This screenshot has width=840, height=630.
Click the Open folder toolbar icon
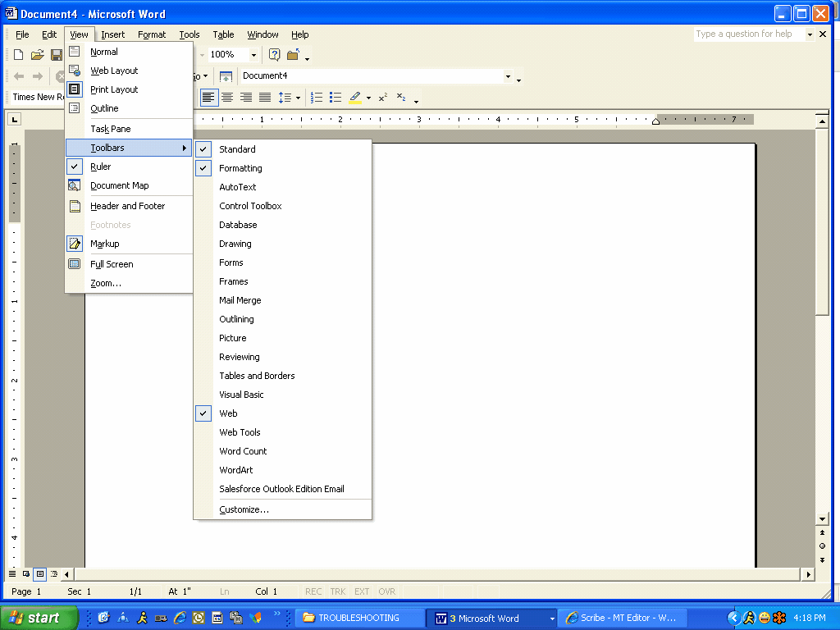[x=37, y=55]
